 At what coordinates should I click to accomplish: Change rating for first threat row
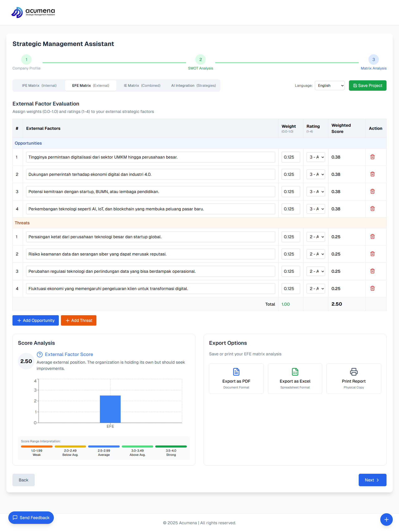coord(315,237)
